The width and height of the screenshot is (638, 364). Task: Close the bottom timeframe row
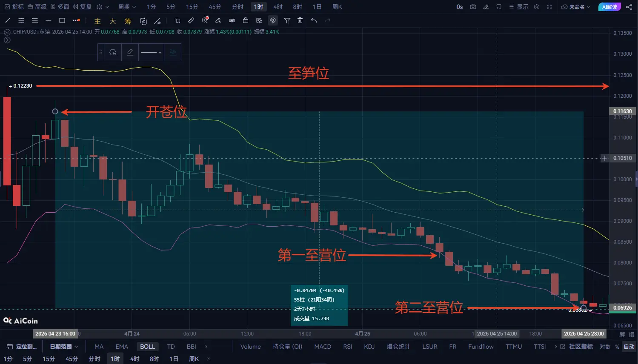pyautogui.click(x=209, y=359)
